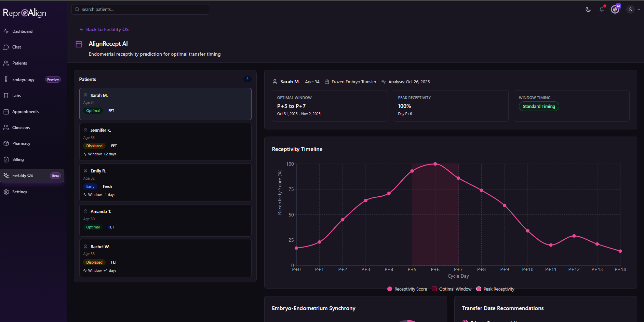Open the Labs sidebar icon
This screenshot has height=322, width=644.
pos(6,96)
